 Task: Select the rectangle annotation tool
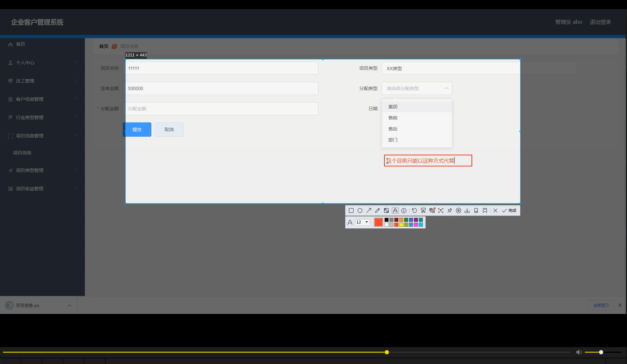pyautogui.click(x=351, y=211)
